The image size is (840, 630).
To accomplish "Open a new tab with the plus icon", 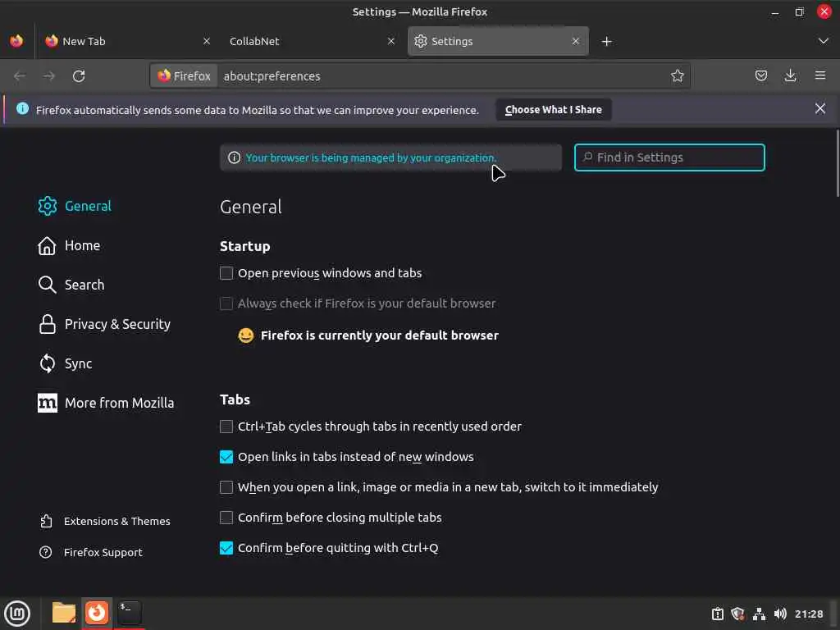I will tap(606, 41).
